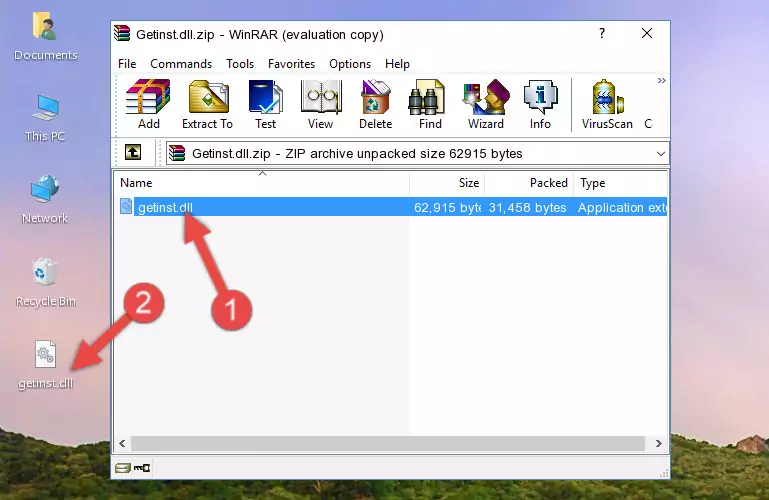Click the 62,915 bytes size cell

coord(447,207)
